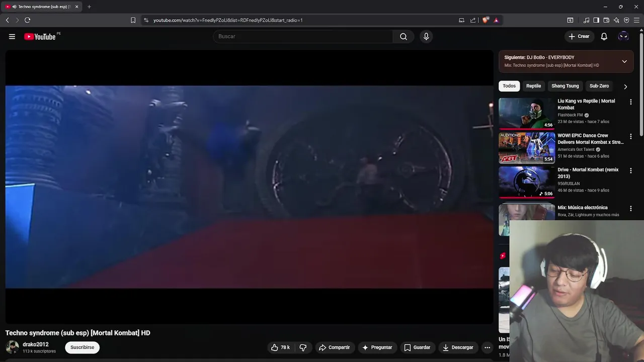Open Liu Kang vs Reptile options menu
The width and height of the screenshot is (644, 362).
pos(630,102)
